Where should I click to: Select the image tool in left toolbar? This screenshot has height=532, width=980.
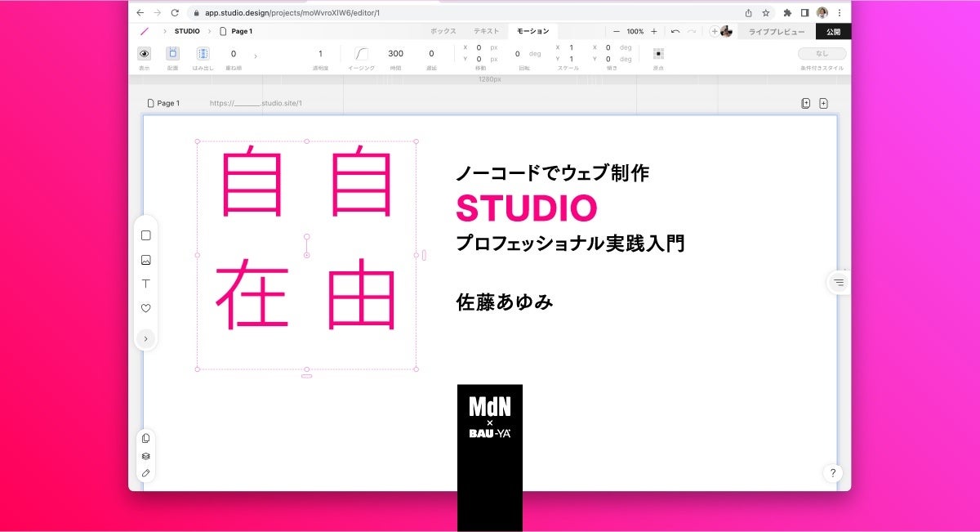146,260
